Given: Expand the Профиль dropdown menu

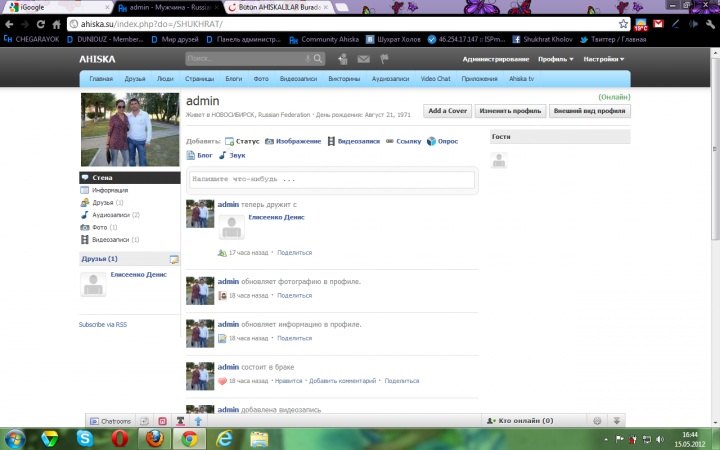Looking at the screenshot, I should pyautogui.click(x=555, y=59).
